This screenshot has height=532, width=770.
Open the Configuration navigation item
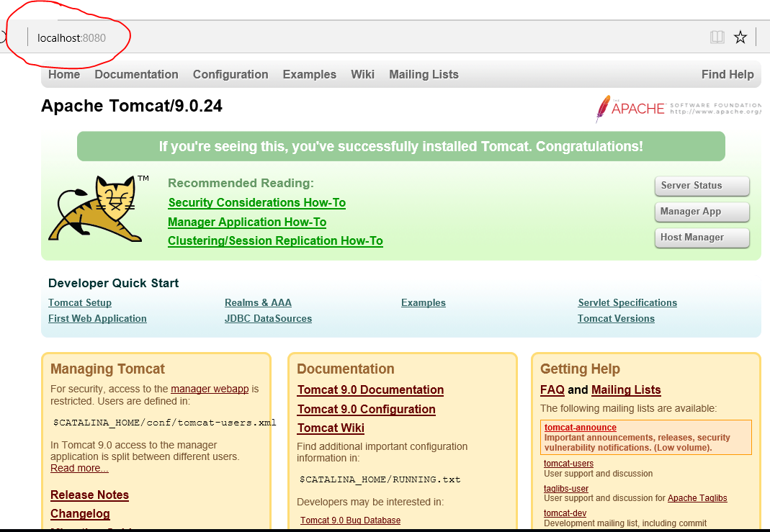click(230, 74)
